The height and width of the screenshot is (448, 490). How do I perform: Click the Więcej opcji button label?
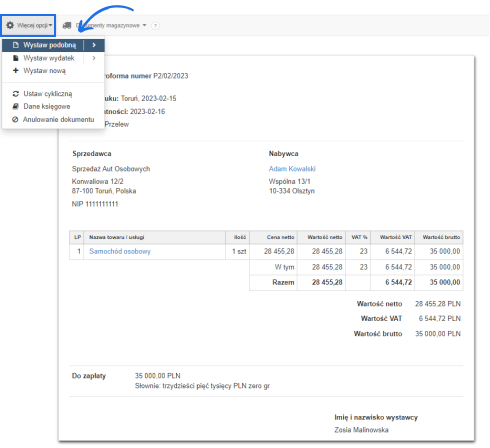32,25
